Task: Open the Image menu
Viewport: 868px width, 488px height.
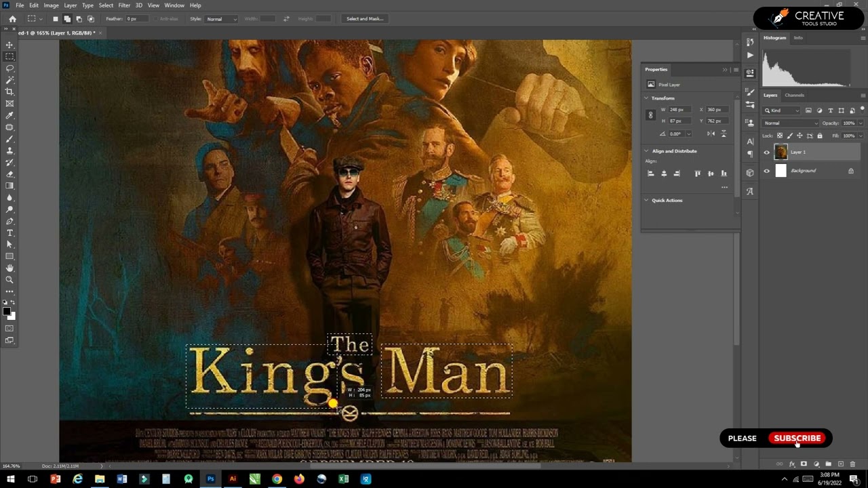Action: [x=51, y=5]
